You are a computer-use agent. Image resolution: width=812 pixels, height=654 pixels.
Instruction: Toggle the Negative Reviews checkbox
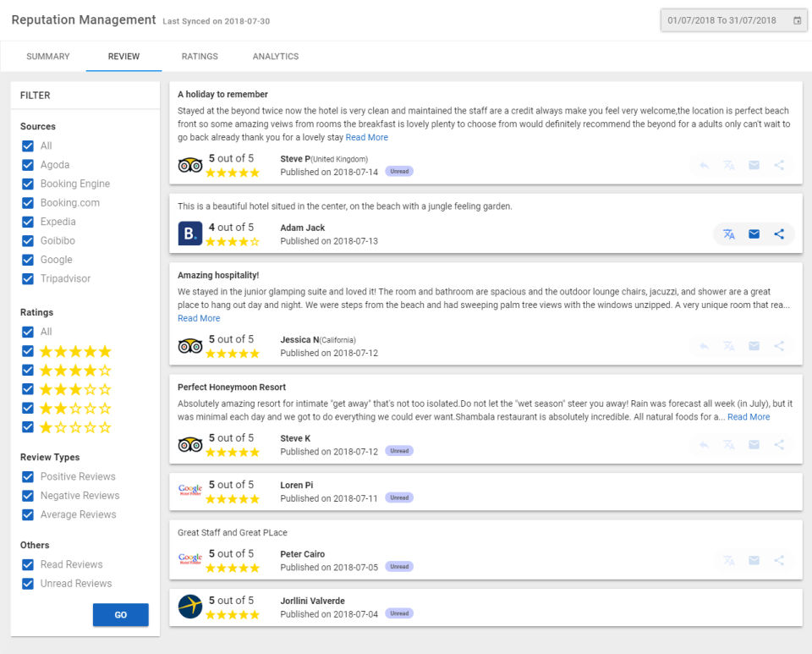coord(28,496)
